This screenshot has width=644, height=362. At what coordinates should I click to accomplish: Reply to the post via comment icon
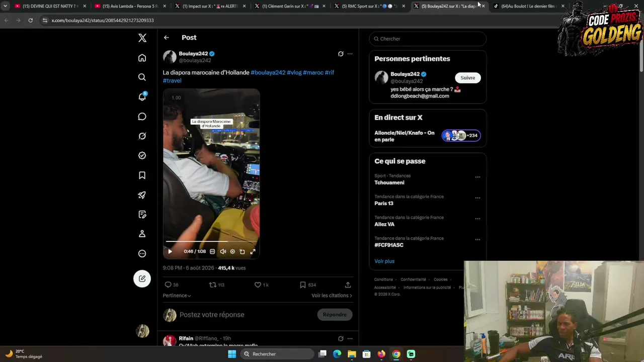pyautogui.click(x=168, y=285)
